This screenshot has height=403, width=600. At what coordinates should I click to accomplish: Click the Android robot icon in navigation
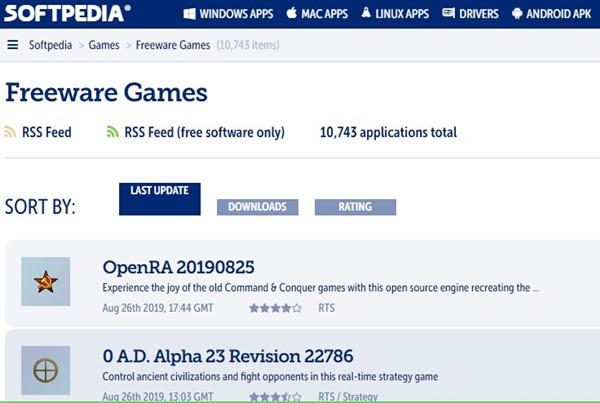tap(517, 14)
